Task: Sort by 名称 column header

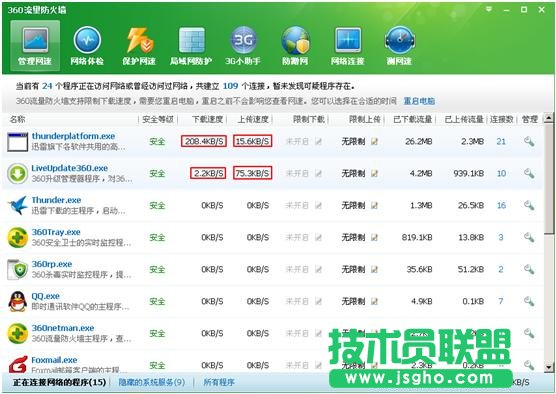Action: tap(17, 119)
